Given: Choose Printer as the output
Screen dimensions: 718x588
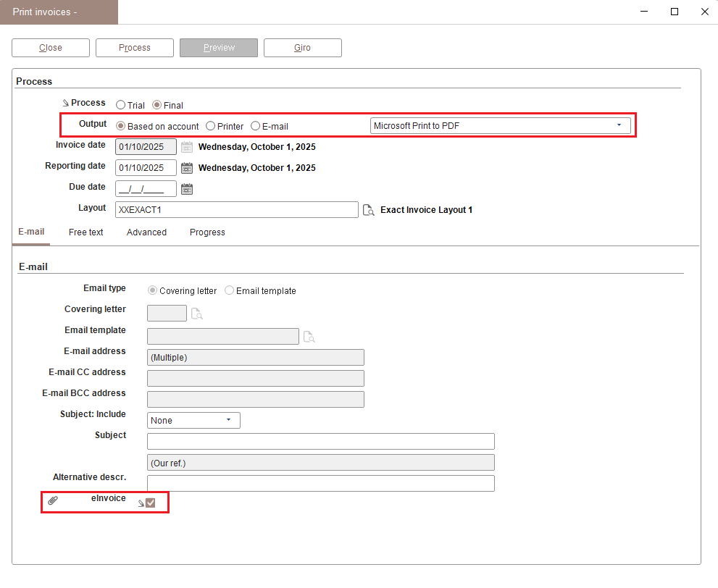Looking at the screenshot, I should click(x=211, y=126).
